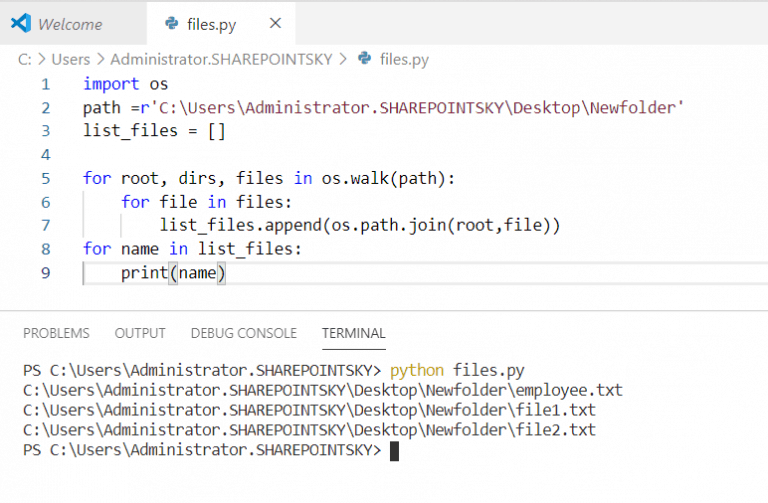This screenshot has width=768, height=503.
Task: Open the Administrator.SHAREPOINTSKY breadcrumb
Action: click(221, 59)
